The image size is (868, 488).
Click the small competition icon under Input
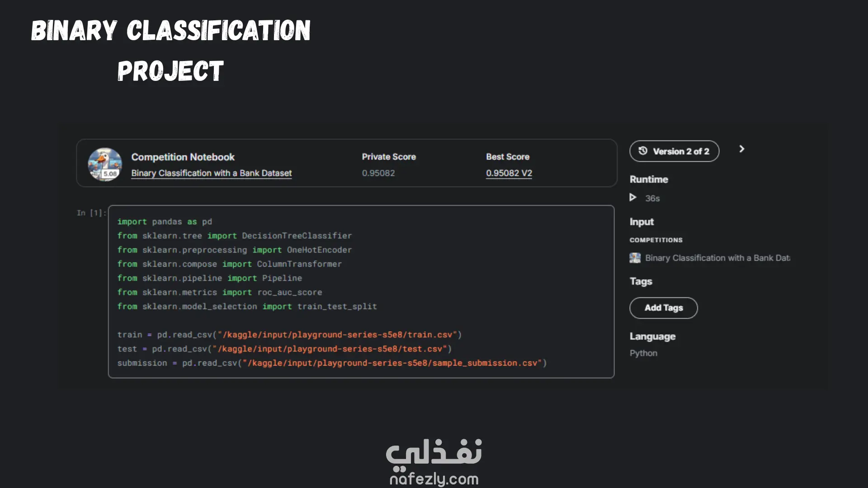635,258
